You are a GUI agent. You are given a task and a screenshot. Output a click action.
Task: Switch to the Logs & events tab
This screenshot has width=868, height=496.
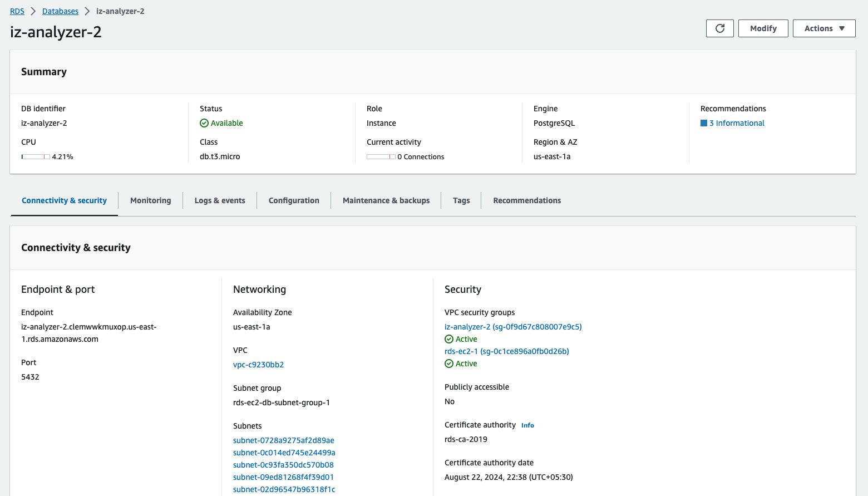(x=220, y=200)
